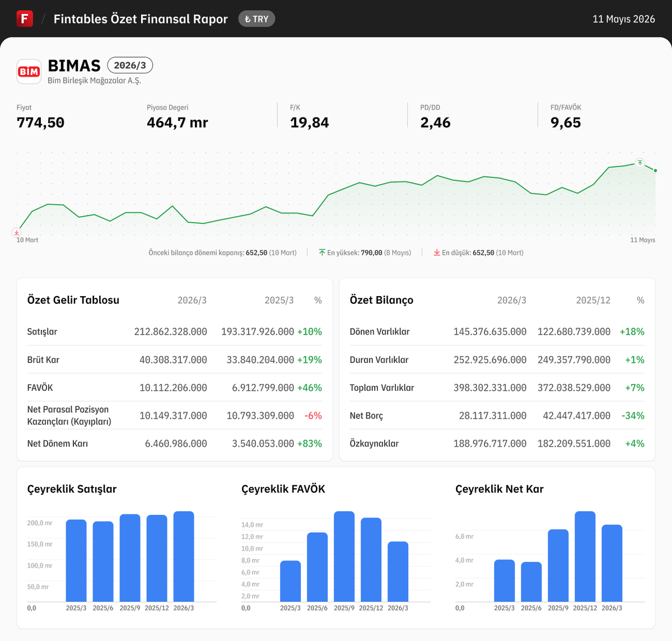Click the Özet Bilanço heading
Screen dimensions: 672x641
click(x=381, y=300)
